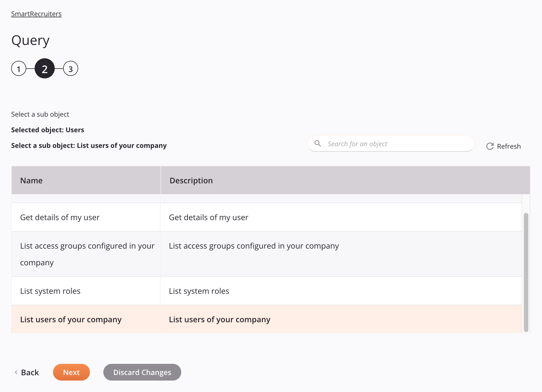Image resolution: width=542 pixels, height=392 pixels.
Task: Click the 'Next' button to proceed
Action: (x=71, y=372)
